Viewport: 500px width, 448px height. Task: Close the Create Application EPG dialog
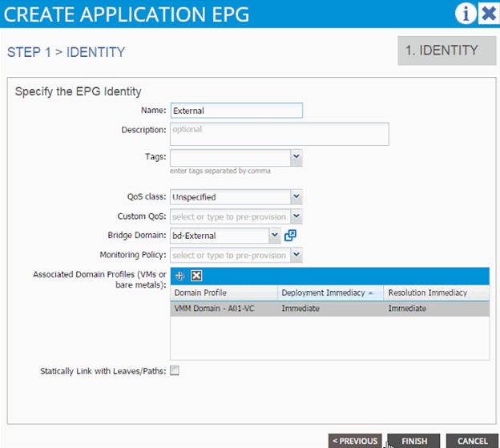tap(489, 14)
